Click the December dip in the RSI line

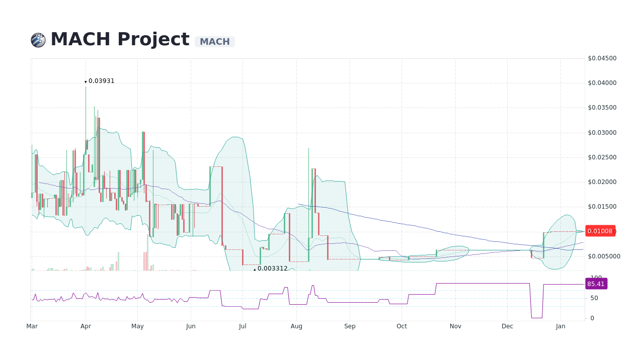[536, 317]
